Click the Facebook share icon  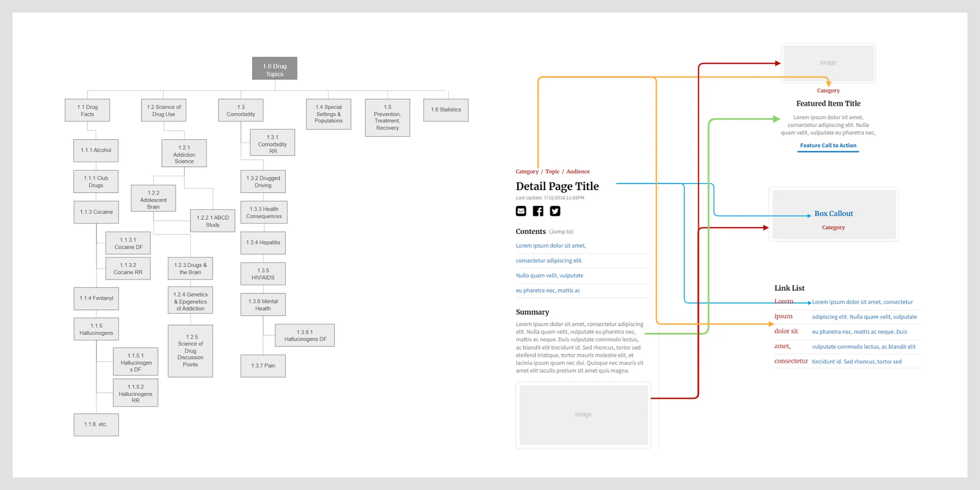point(538,211)
